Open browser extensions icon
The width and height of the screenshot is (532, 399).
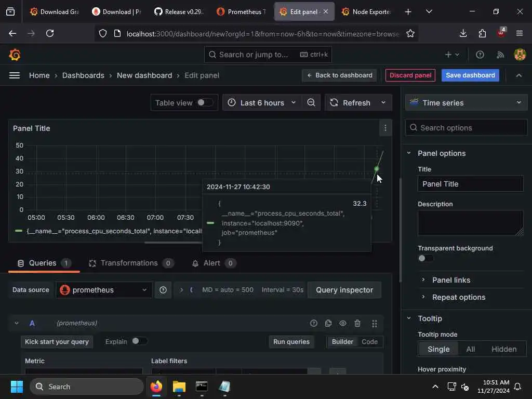[482, 33]
